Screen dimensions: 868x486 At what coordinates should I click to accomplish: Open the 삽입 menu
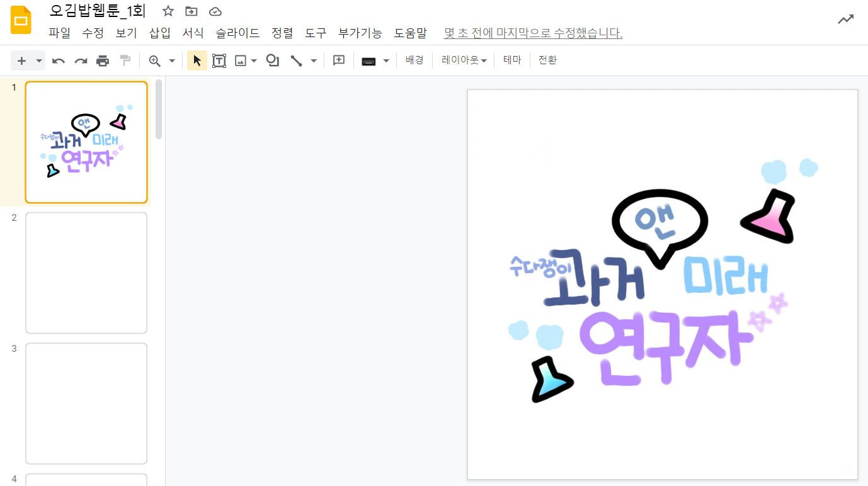[159, 33]
